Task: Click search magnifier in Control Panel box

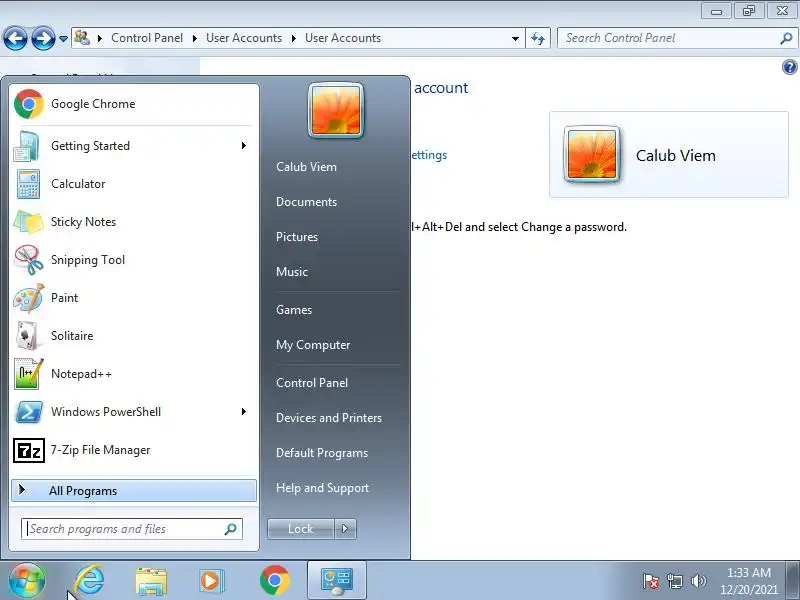Action: 786,38
